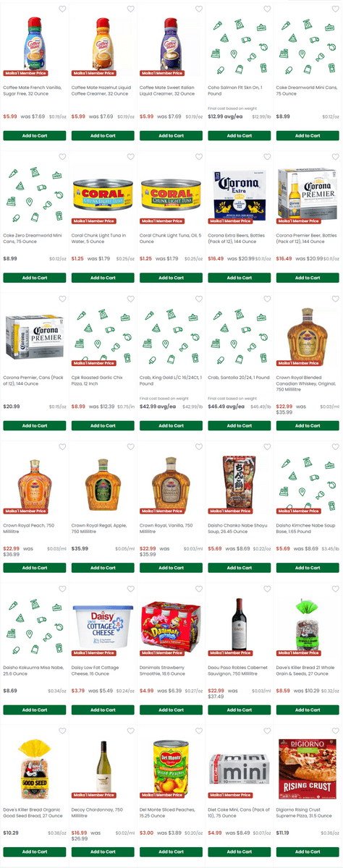The width and height of the screenshot is (343, 868).
Task: Save Corona Extra Beers with its heart icon
Action: (266, 157)
